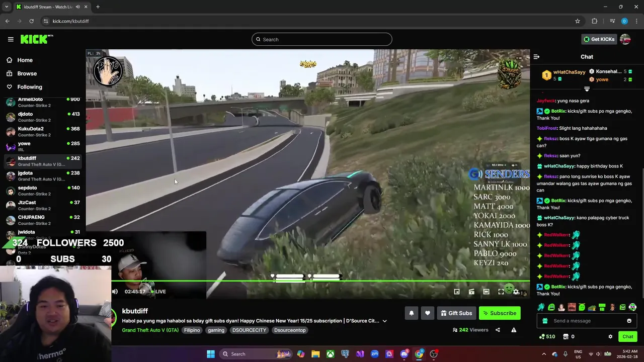Seek on the green video progress bar
The width and height of the screenshot is (644, 362).
(320, 282)
